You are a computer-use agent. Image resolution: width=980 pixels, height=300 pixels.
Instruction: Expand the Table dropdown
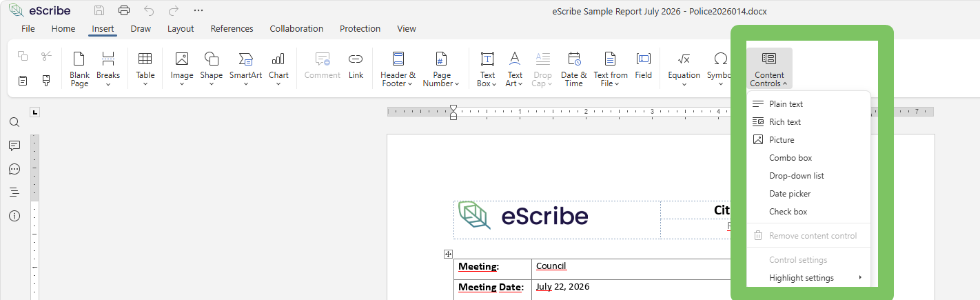point(145,68)
